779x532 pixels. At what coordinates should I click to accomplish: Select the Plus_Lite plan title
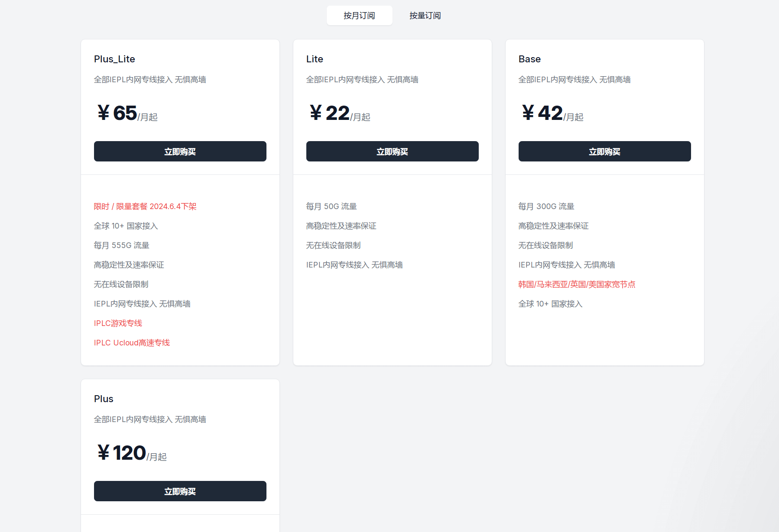(114, 59)
